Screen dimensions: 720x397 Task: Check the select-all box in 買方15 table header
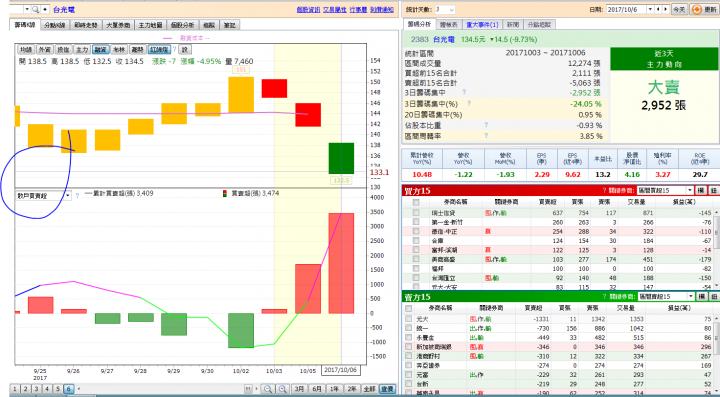tap(416, 202)
